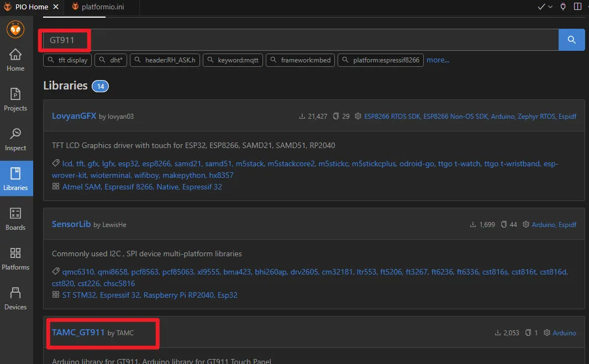Click the 'cst816s' tag on SensorLib

pos(495,272)
